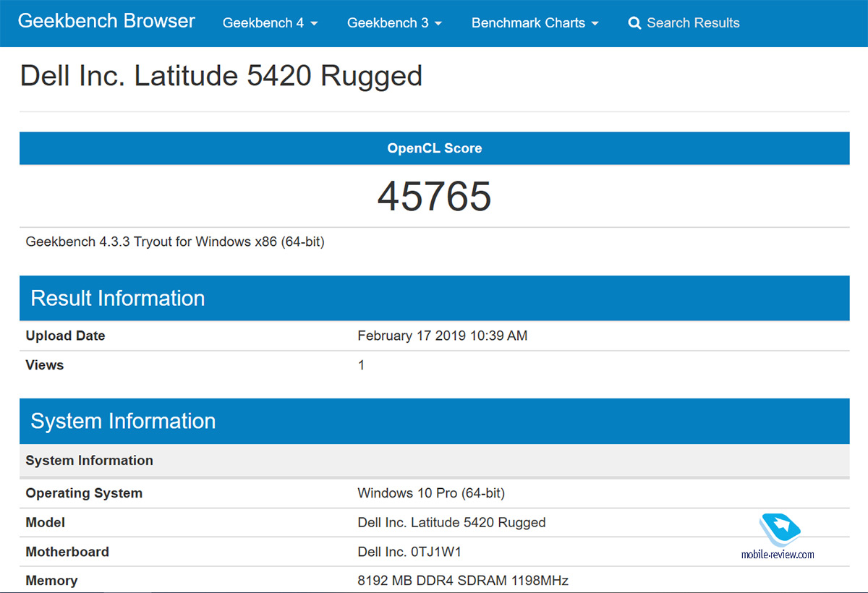Expand the Benchmark Charts dropdown
Image resolution: width=868 pixels, height=593 pixels.
point(535,23)
